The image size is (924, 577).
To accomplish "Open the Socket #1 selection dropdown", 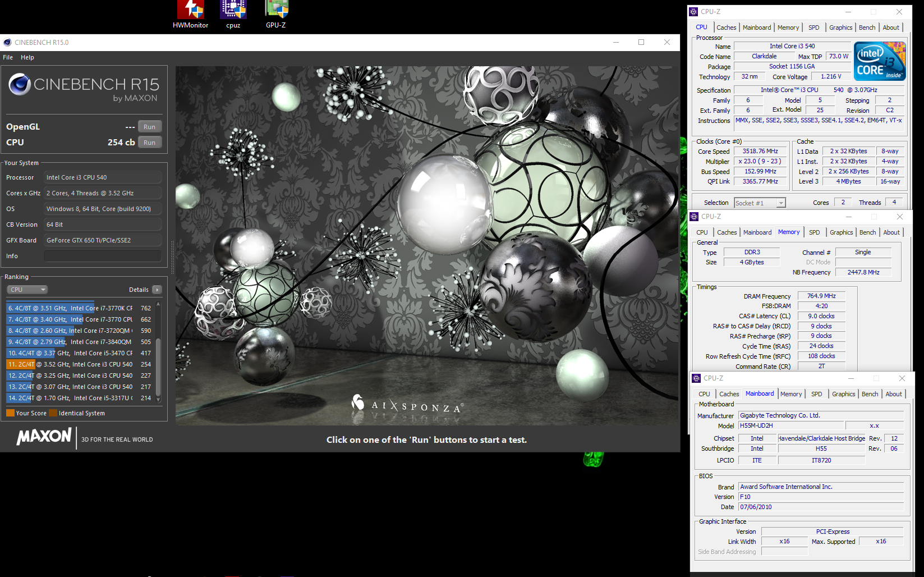I will click(x=760, y=203).
